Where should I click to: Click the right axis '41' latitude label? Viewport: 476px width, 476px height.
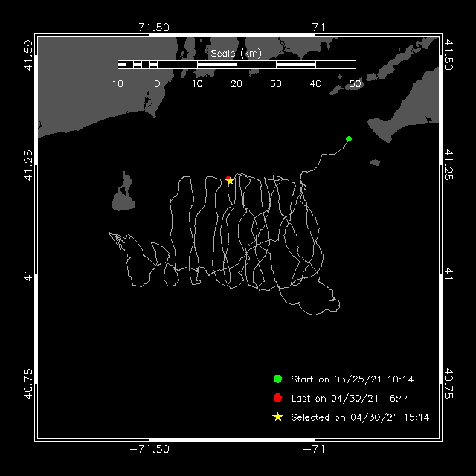pyautogui.click(x=448, y=274)
